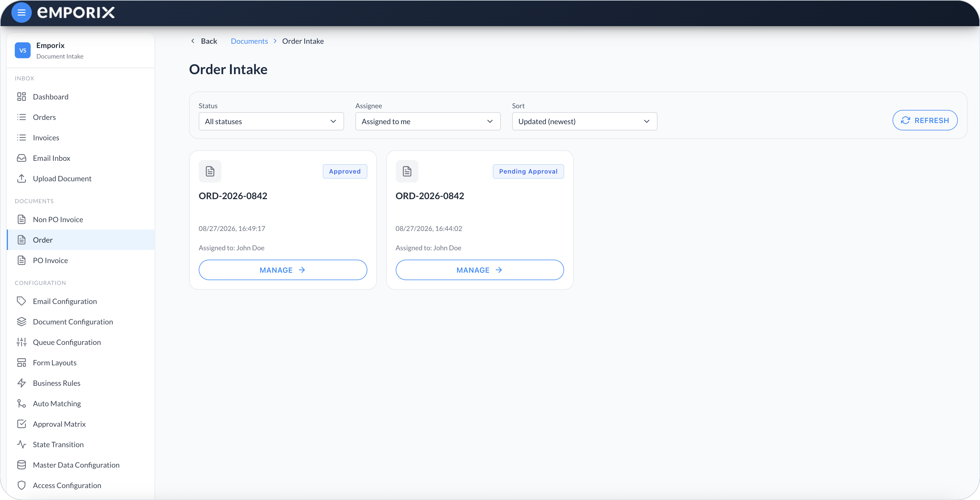Go Back using the breadcrumb
Screen dimensions: 980x500
tap(204, 41)
